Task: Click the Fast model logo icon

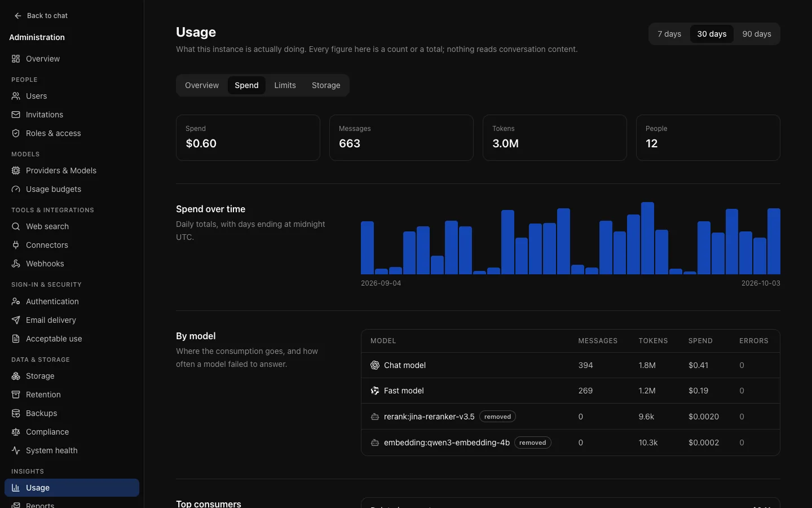Action: tap(375, 391)
